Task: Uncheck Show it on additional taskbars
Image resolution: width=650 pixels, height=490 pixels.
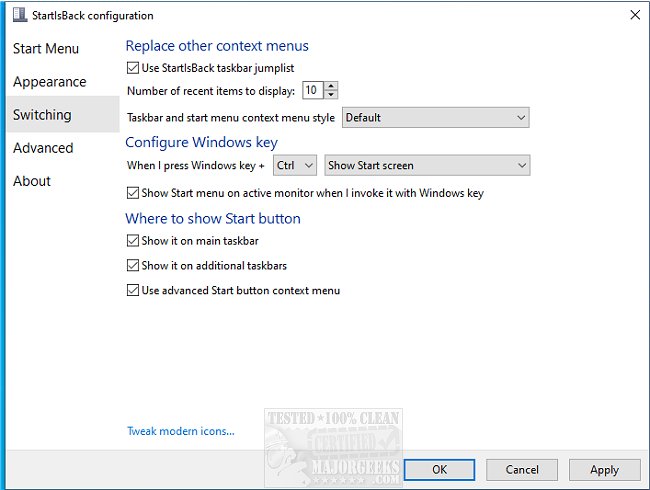Action: [x=134, y=266]
